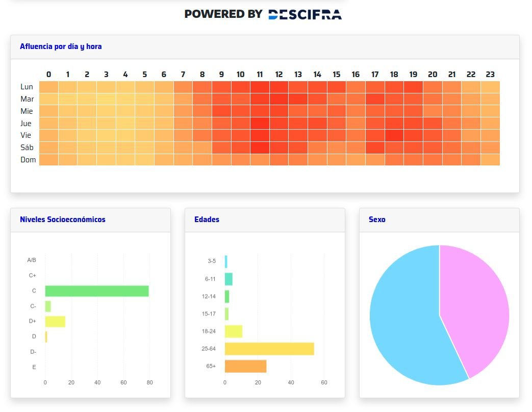Select the heatmap cell for Jue at hour 11
Screen dimensions: 532x412
click(x=260, y=124)
